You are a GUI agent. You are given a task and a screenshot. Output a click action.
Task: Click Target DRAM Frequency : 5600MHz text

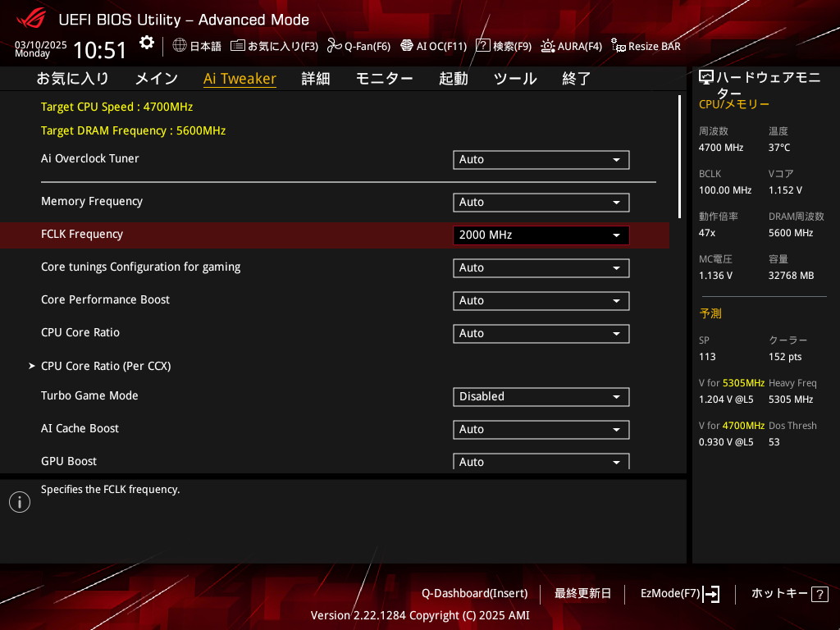[134, 130]
